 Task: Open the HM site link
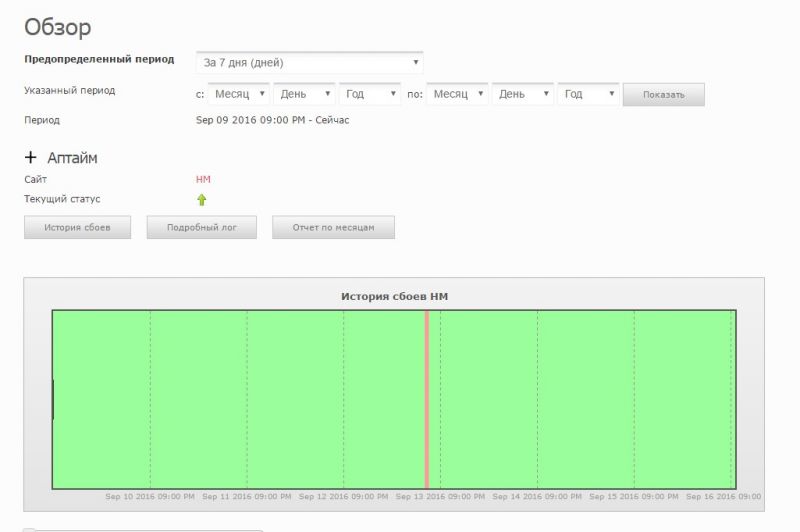click(203, 179)
